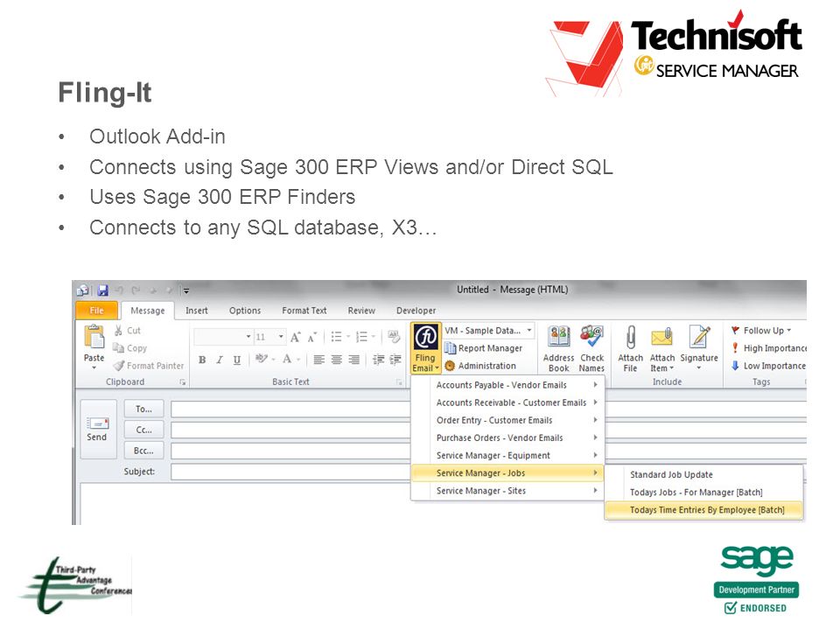Click the Clear Formatting icon
The width and height of the screenshot is (840, 630).
[x=395, y=337]
